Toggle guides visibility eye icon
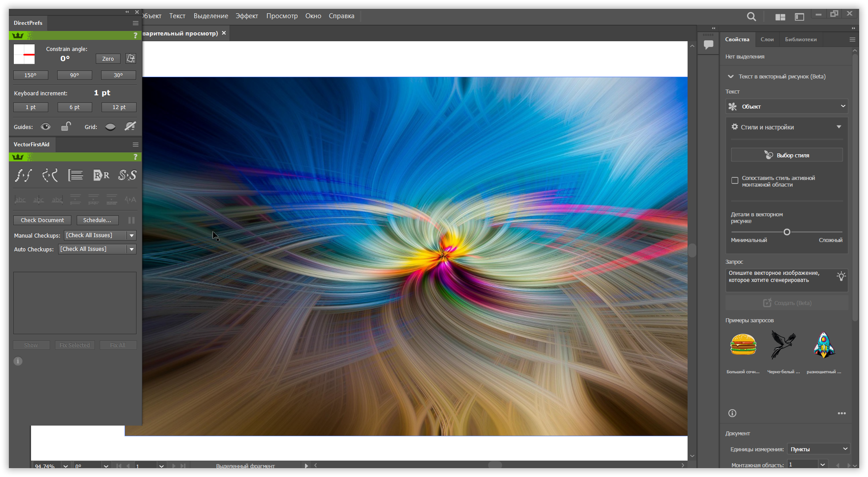 [x=46, y=127]
